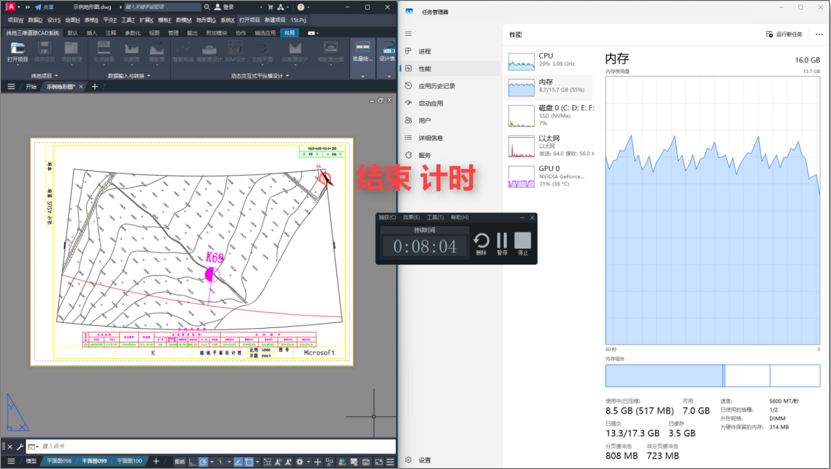The image size is (831, 469).
Task: Switch to 平面图100 layout tab
Action: coord(128,461)
